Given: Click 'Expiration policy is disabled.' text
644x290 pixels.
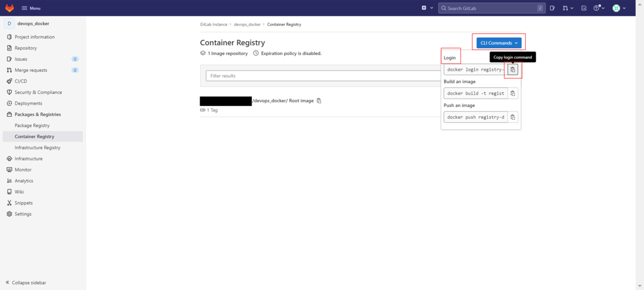Looking at the screenshot, I should [x=291, y=54].
